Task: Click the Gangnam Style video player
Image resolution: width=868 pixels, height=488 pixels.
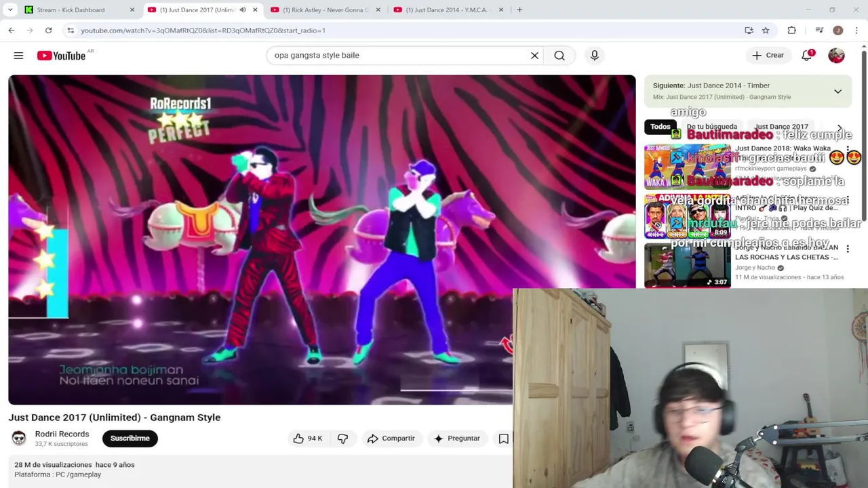Action: click(322, 239)
